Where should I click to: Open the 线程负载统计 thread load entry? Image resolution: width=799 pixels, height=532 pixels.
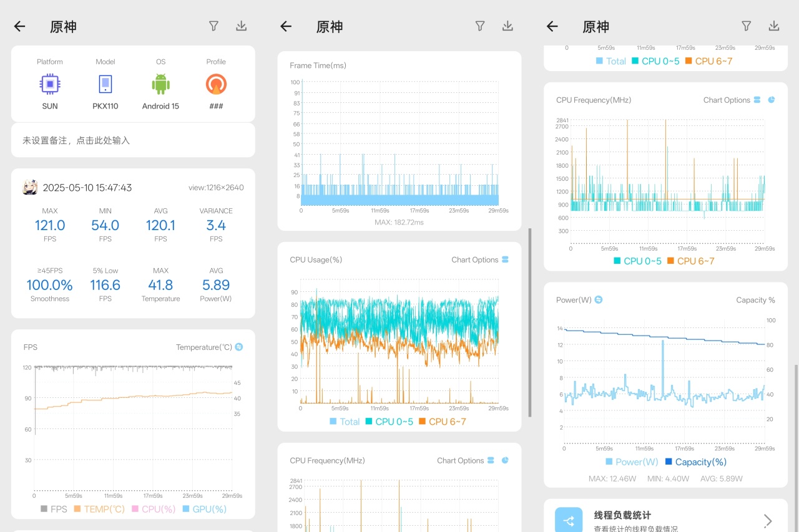click(665, 516)
